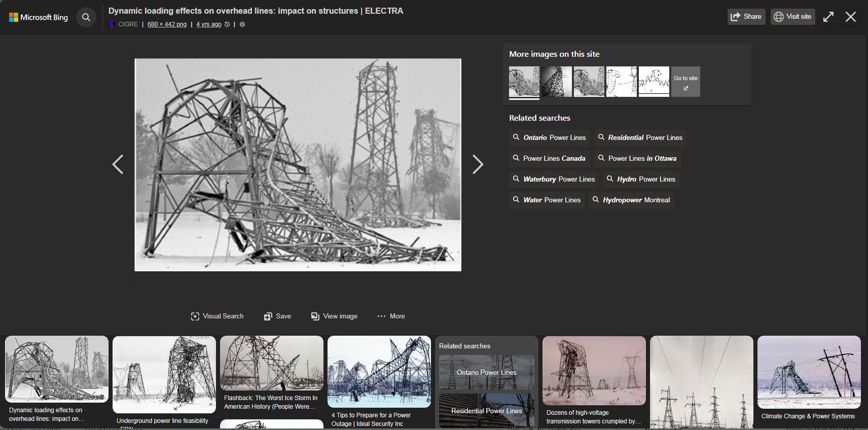The image size is (868, 430).
Task: Open Ontario Power Lines related search image tile
Action: [x=487, y=372]
